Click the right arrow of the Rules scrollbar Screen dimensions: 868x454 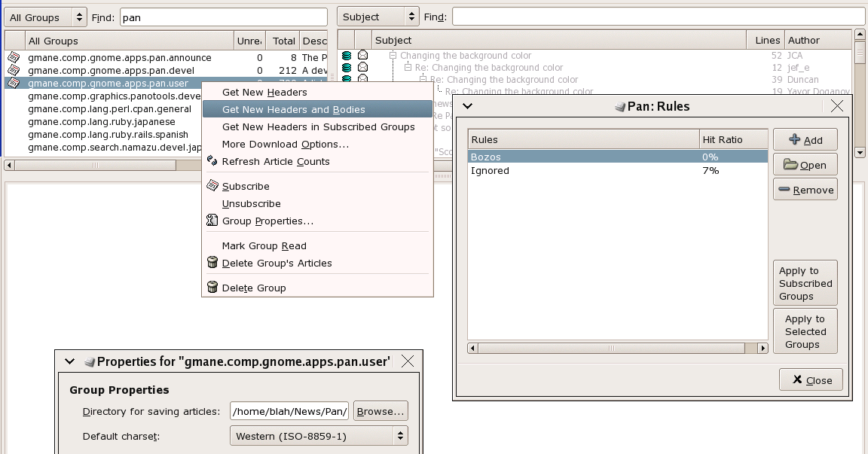tap(763, 348)
